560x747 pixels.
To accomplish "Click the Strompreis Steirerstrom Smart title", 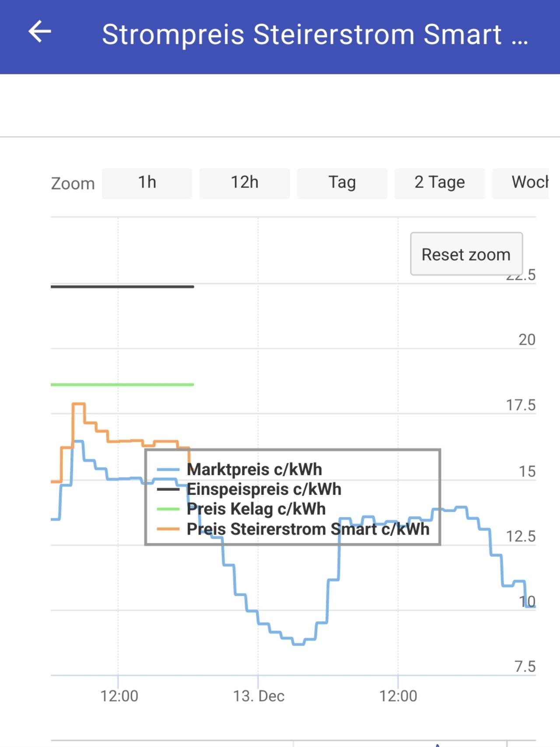I will tap(315, 34).
